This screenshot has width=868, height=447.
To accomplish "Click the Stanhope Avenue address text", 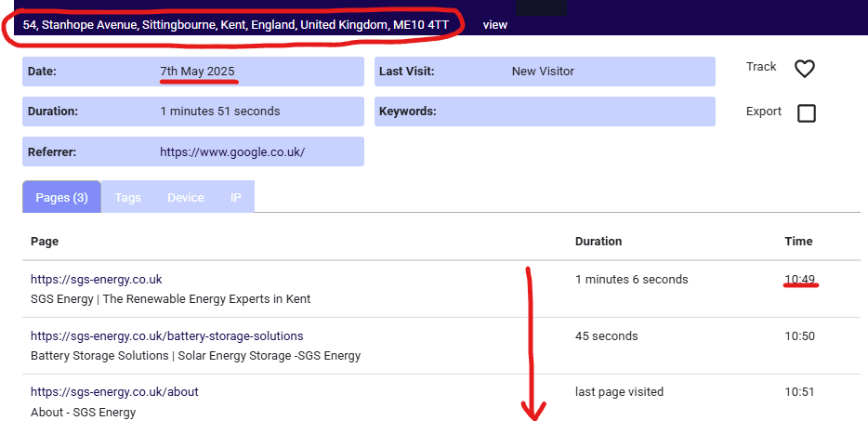I will coord(236,25).
